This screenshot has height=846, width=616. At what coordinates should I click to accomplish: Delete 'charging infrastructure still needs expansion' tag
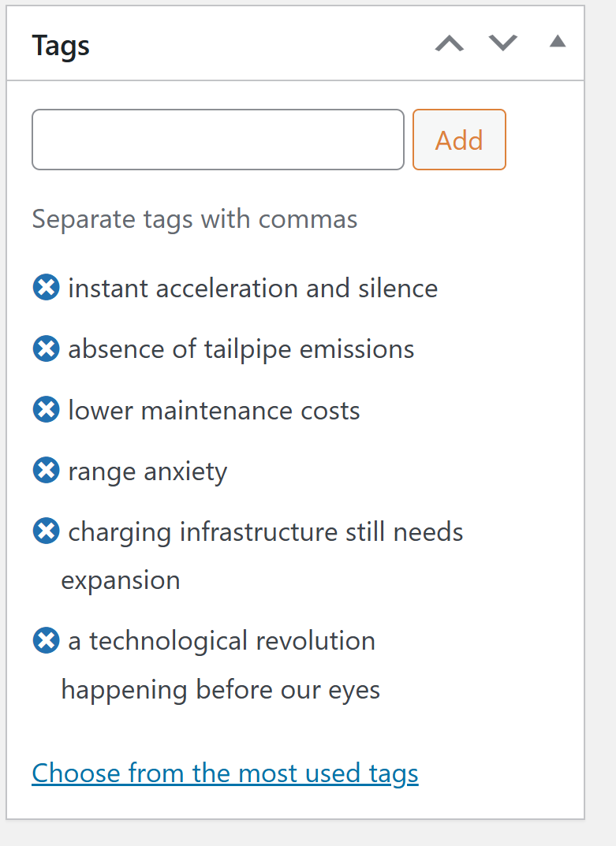coord(46,531)
